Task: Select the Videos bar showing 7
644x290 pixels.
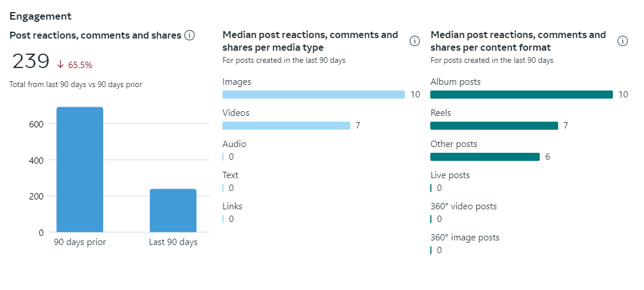Action: pos(286,126)
